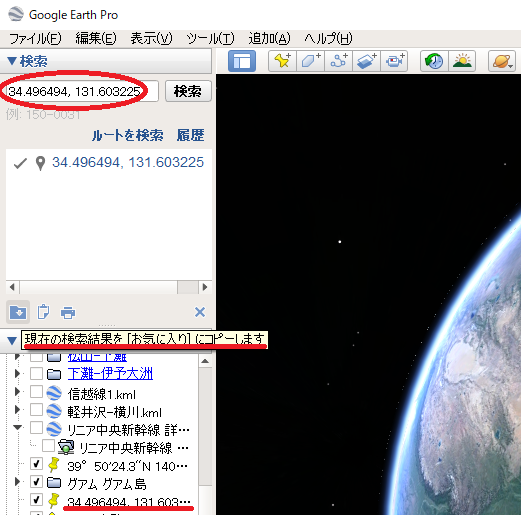Open the ルートを検索 link
Image resolution: width=521 pixels, height=515 pixels.
[x=128, y=135]
